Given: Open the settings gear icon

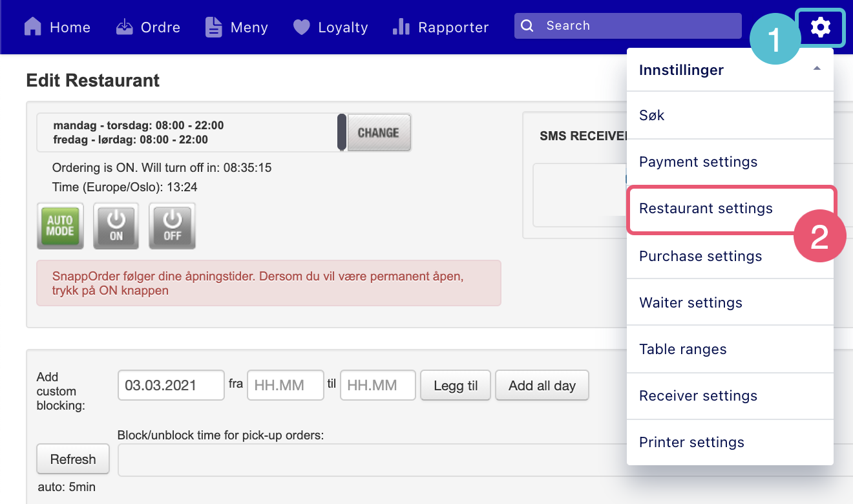Looking at the screenshot, I should click(x=820, y=27).
